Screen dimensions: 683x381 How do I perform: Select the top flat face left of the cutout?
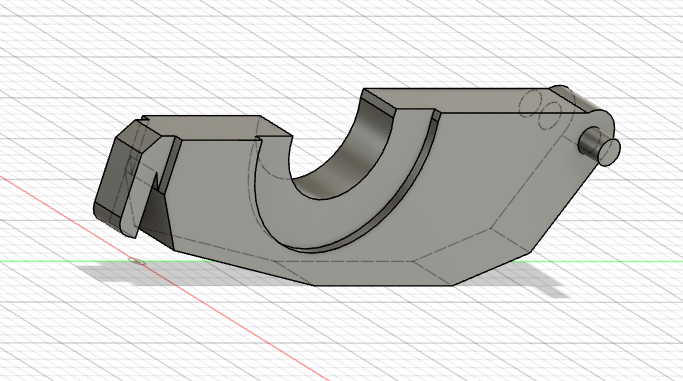[x=213, y=127]
